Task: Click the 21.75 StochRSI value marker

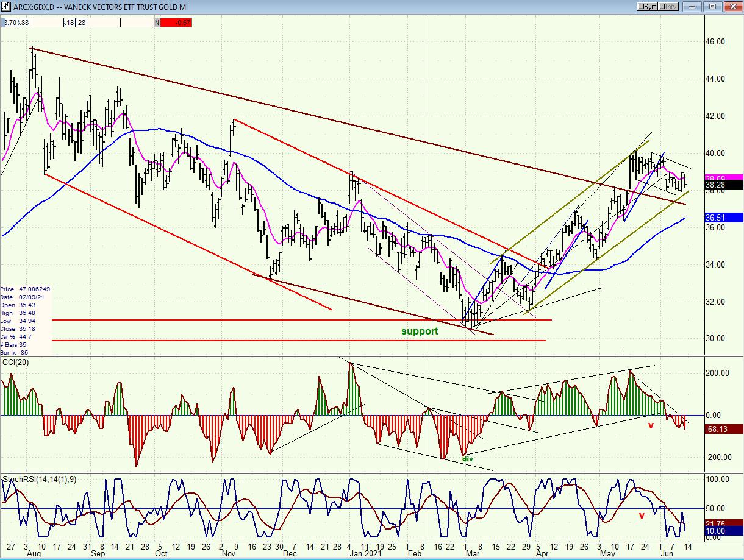Action: (x=723, y=523)
